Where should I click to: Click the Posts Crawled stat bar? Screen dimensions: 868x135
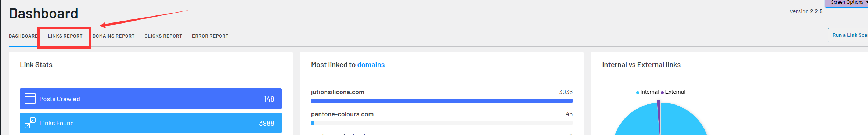(x=151, y=99)
